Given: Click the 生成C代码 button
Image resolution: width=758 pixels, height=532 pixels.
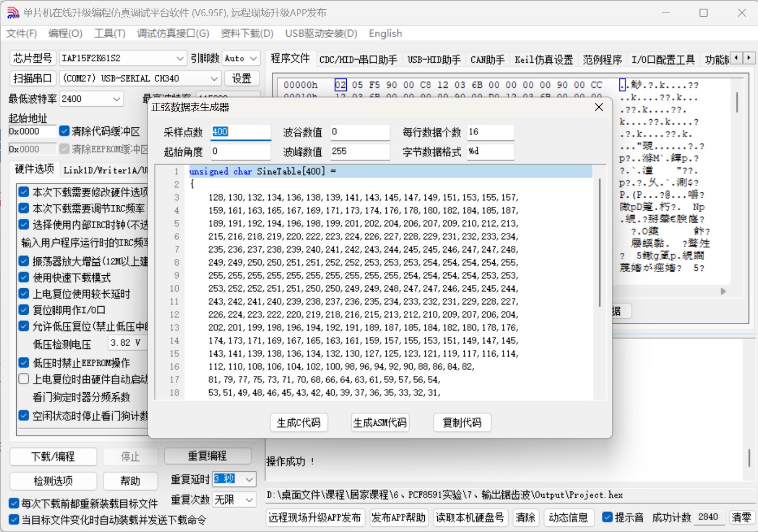Looking at the screenshot, I should tap(299, 423).
